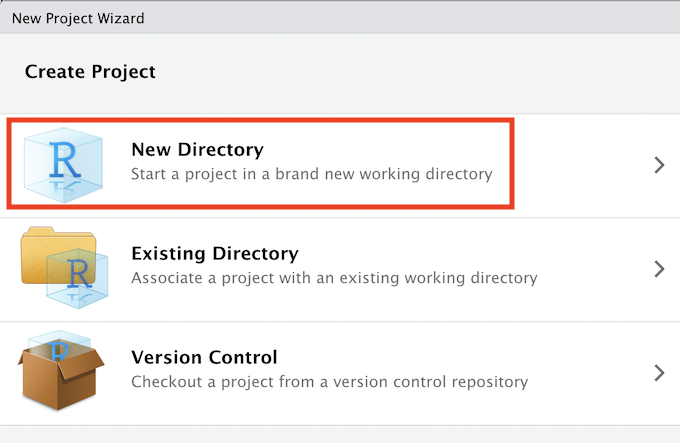Click the New Project Wizard title bar

[78, 18]
